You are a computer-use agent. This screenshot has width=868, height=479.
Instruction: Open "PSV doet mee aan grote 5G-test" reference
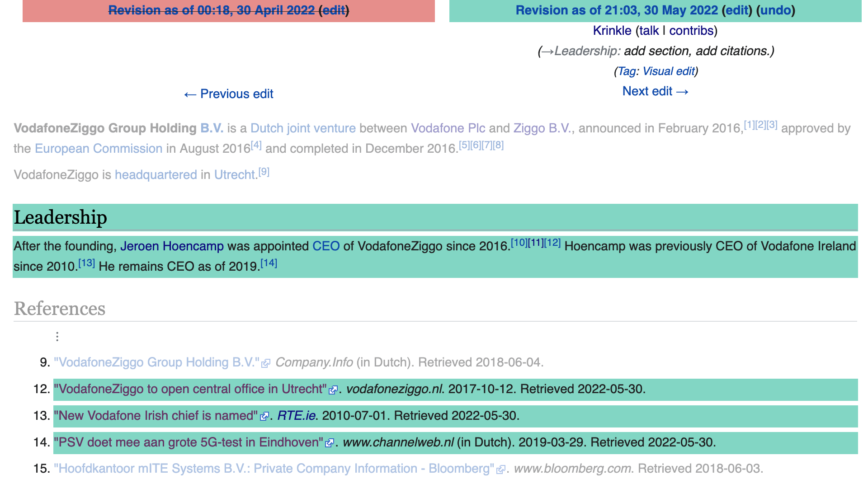(189, 442)
